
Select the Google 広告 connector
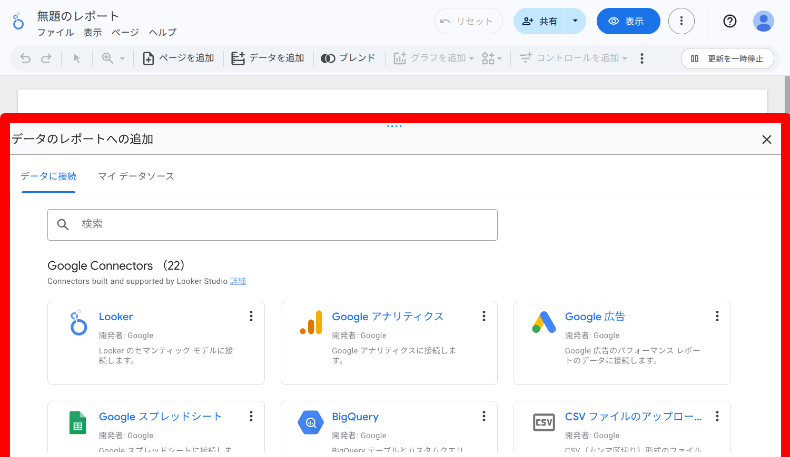(x=622, y=343)
